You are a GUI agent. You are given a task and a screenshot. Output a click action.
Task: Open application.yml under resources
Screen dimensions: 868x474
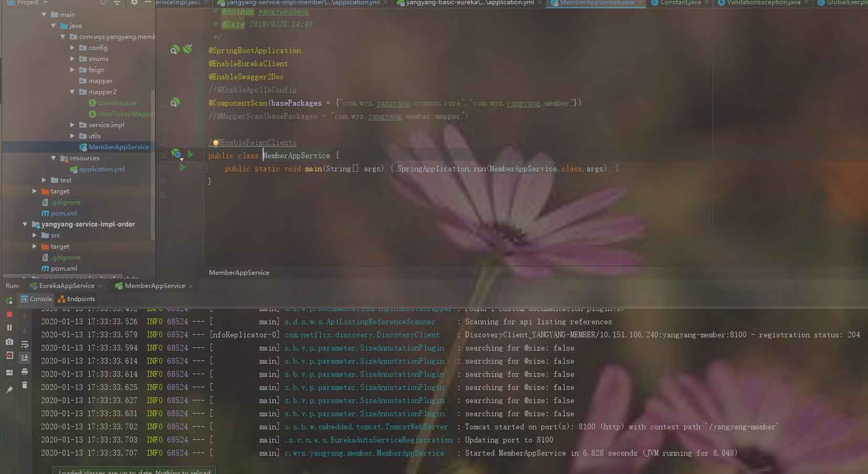97,169
